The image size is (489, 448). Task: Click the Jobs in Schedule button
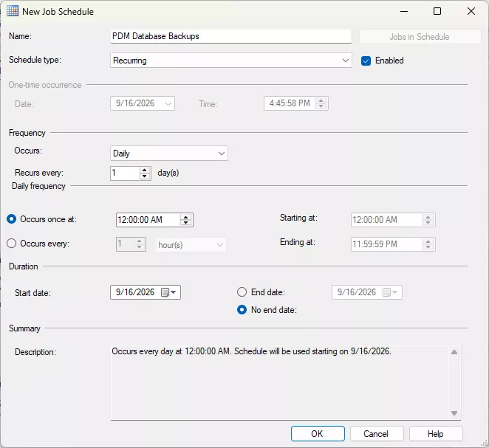pyautogui.click(x=420, y=37)
